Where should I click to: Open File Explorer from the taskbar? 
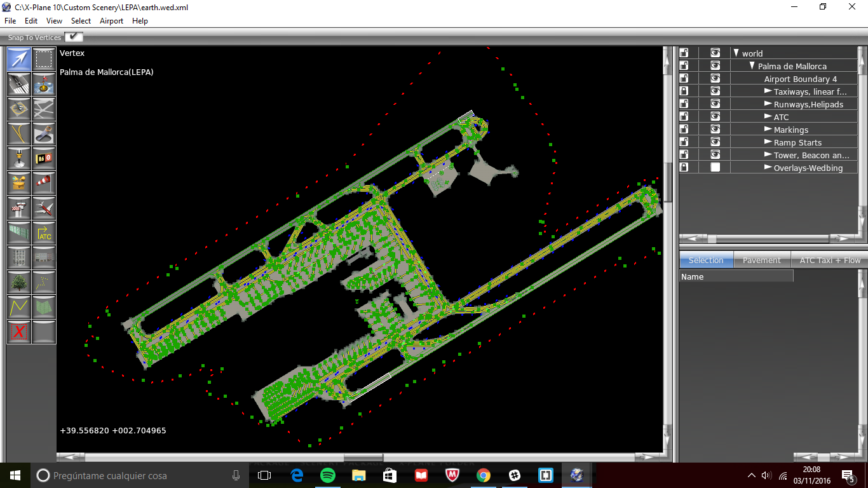coord(359,475)
